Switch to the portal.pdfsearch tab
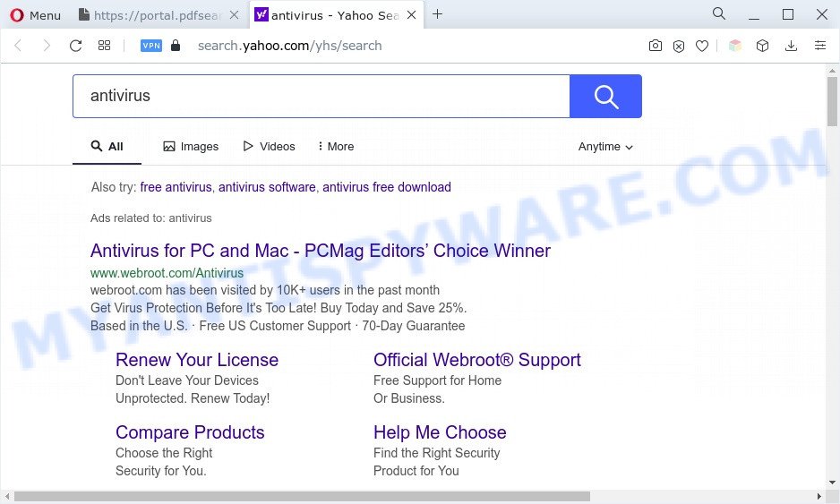840x504 pixels. [150, 15]
